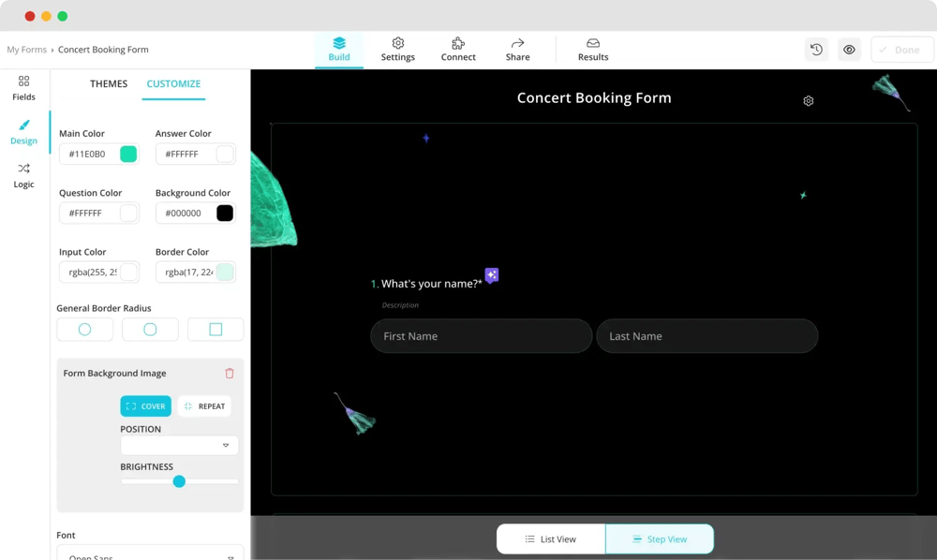This screenshot has height=560, width=937.
Task: Switch to the Logic panel
Action: (23, 176)
